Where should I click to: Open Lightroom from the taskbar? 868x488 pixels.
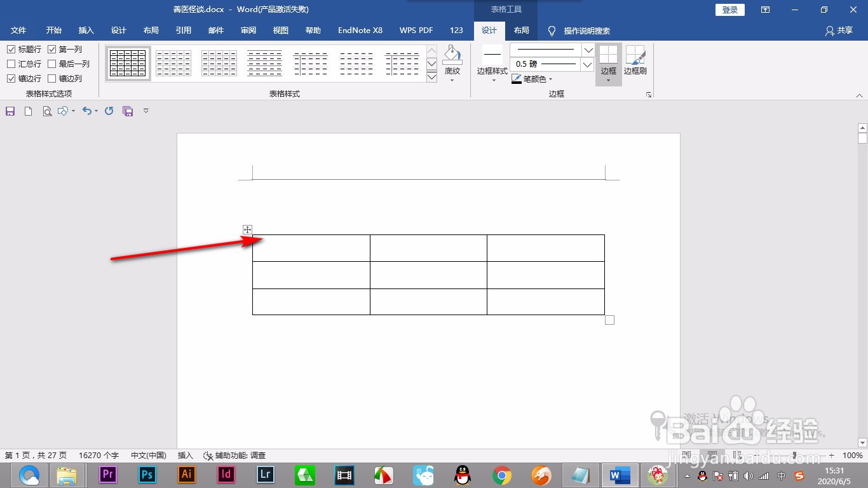tap(266, 474)
